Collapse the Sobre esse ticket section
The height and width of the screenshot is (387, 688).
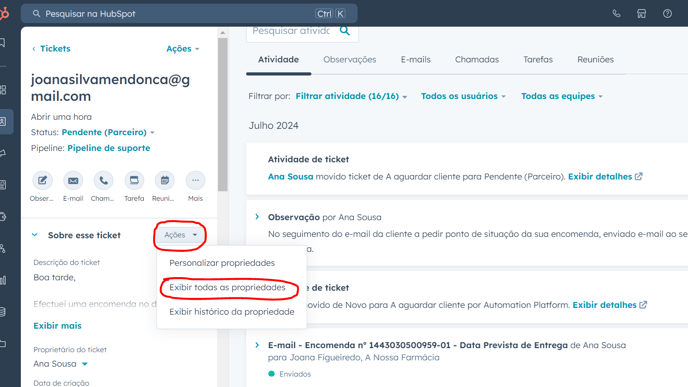pyautogui.click(x=35, y=235)
